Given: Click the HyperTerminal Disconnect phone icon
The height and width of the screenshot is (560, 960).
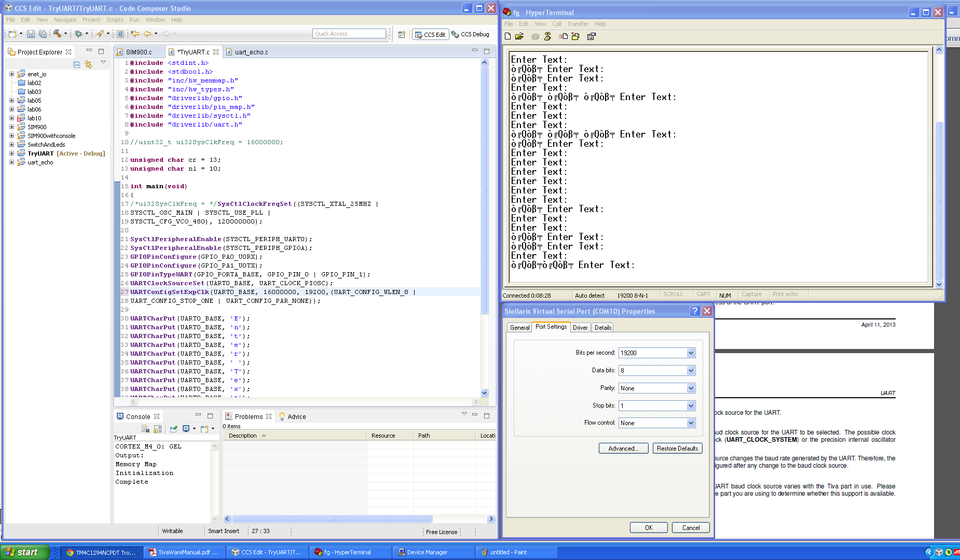Looking at the screenshot, I should pyautogui.click(x=547, y=36).
